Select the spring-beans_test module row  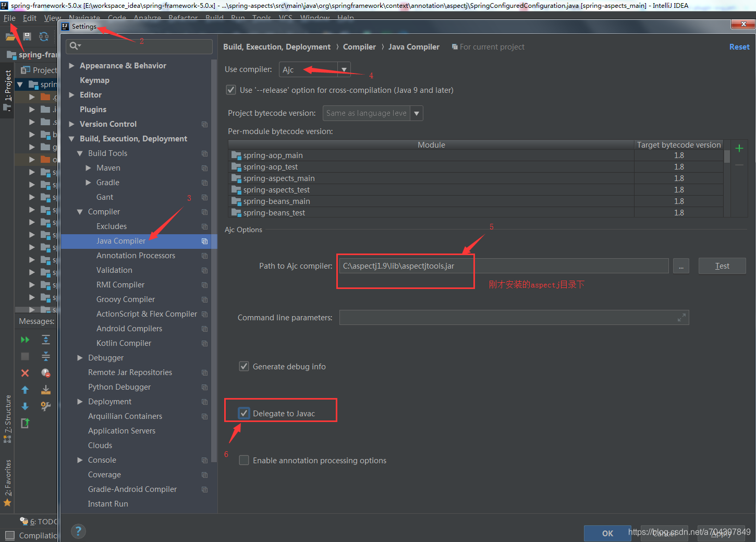475,213
